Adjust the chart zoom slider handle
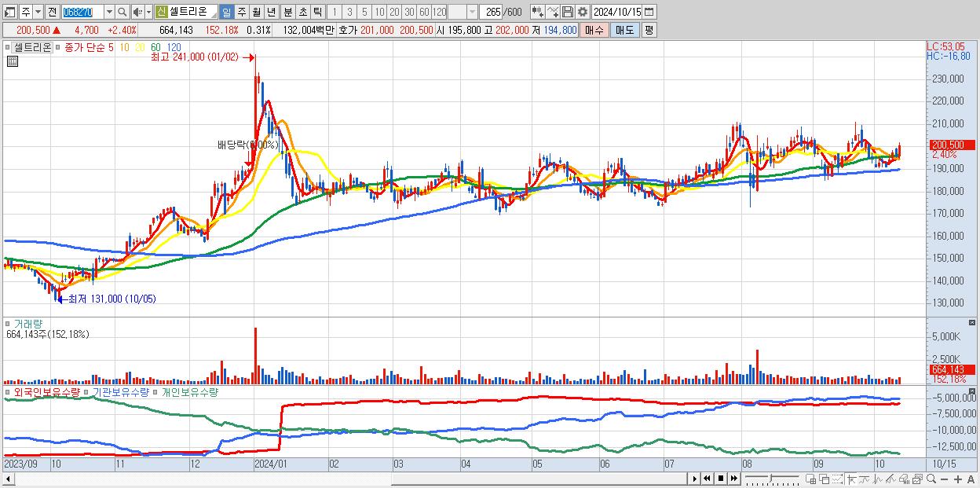The height and width of the screenshot is (488, 980). (770, 479)
